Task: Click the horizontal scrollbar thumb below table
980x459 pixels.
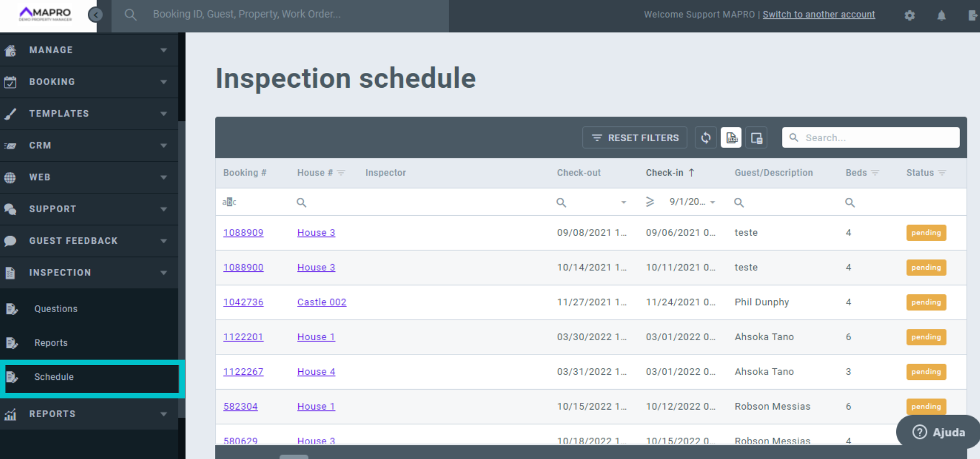Action: (x=293, y=456)
